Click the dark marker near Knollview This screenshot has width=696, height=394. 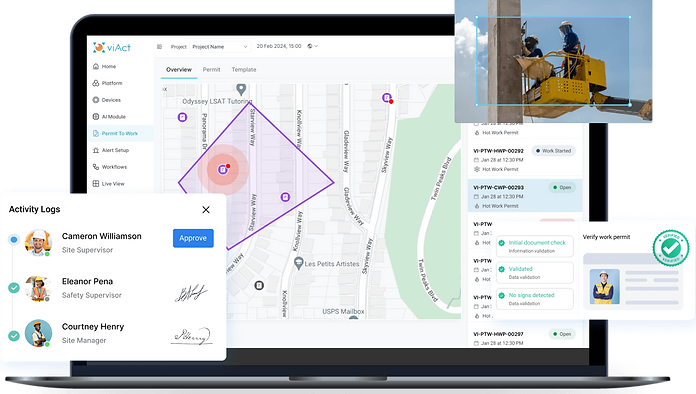[259, 285]
